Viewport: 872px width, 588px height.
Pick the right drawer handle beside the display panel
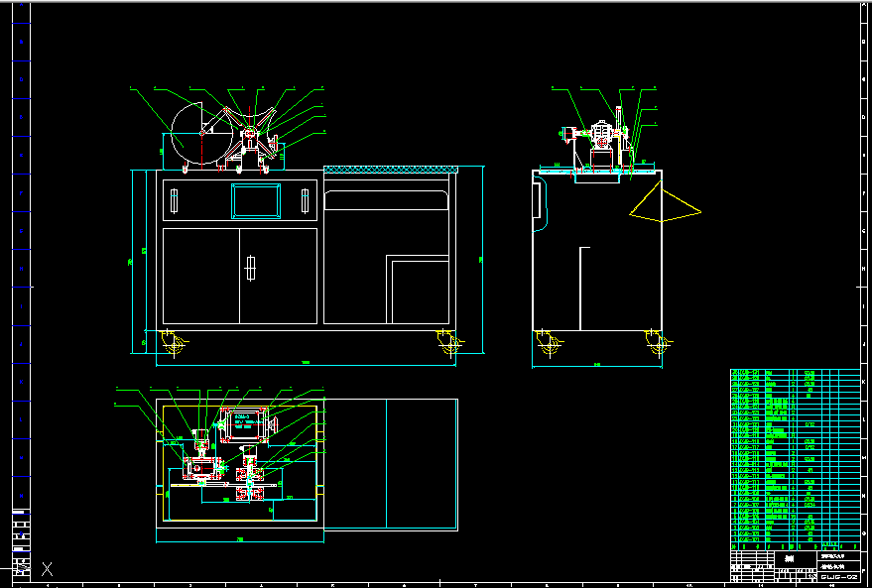coord(305,200)
